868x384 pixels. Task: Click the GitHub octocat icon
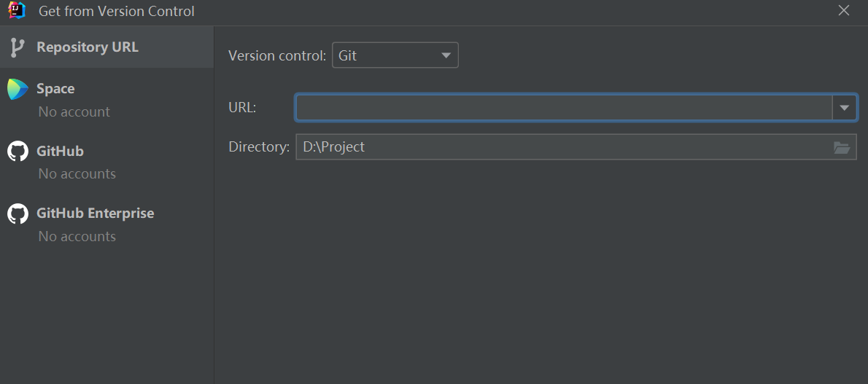[18, 152]
